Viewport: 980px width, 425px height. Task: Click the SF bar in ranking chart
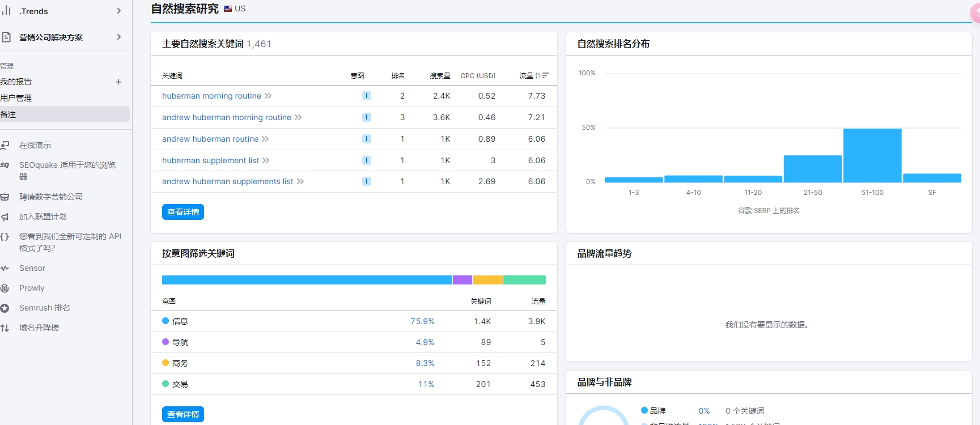(932, 178)
